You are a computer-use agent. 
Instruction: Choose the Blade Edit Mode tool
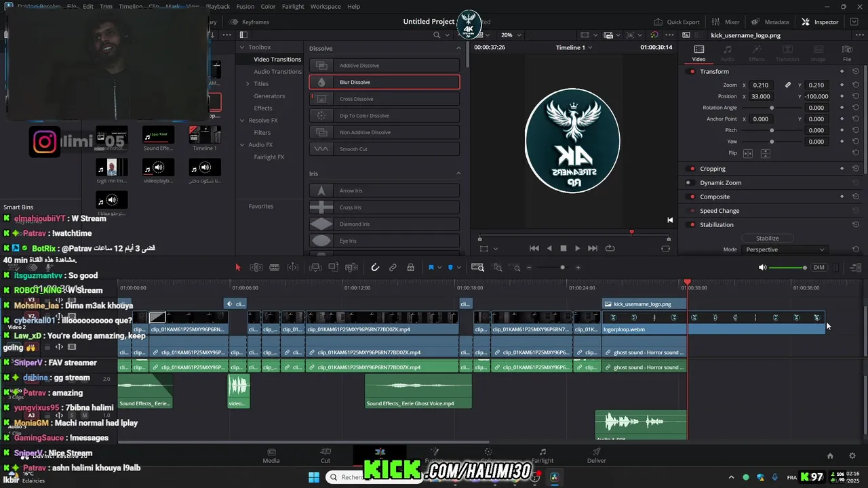[x=275, y=268]
